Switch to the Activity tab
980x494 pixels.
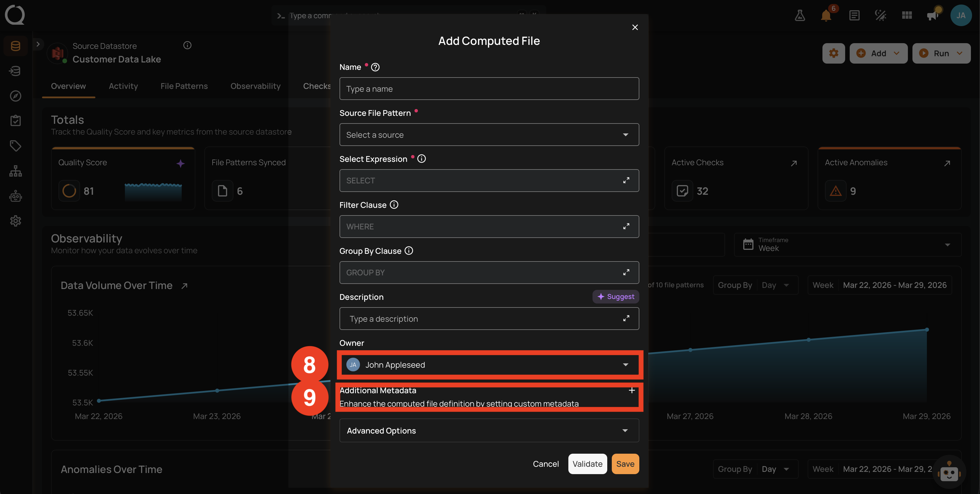123,86
